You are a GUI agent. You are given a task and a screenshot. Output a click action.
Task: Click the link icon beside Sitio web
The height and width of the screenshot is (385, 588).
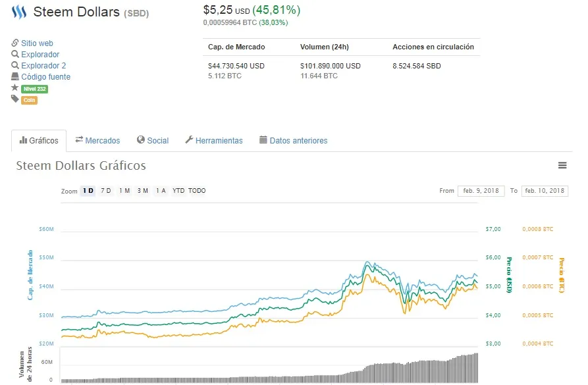pyautogui.click(x=15, y=43)
